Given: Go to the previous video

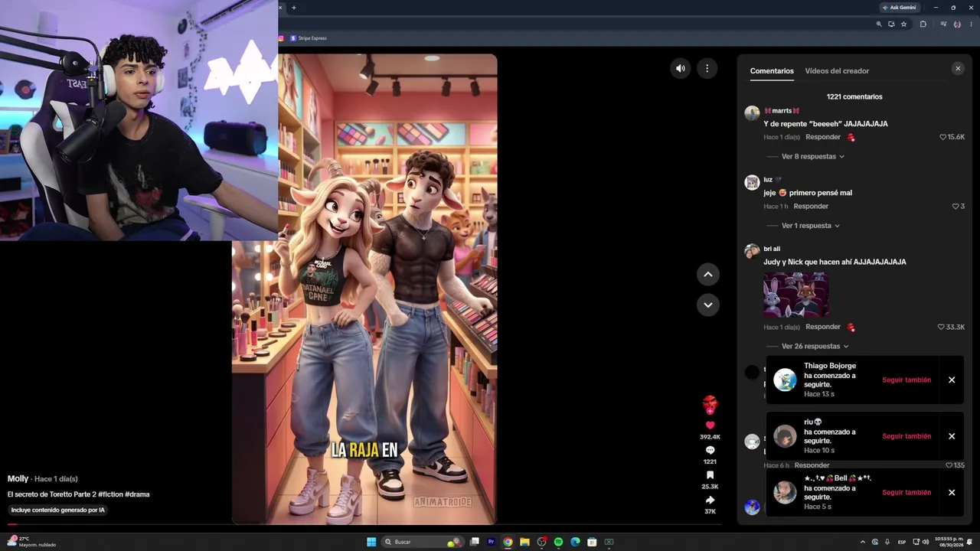Looking at the screenshot, I should coord(708,274).
